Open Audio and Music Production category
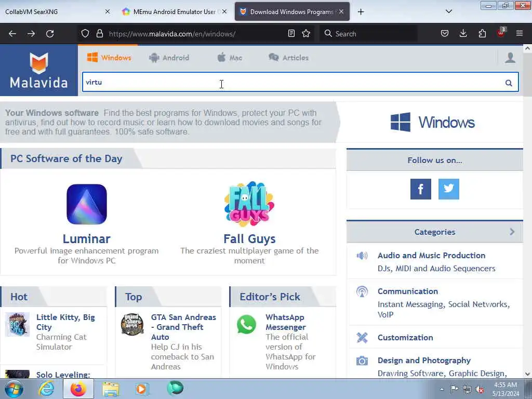Viewport: 532px width, 399px height. 431,256
